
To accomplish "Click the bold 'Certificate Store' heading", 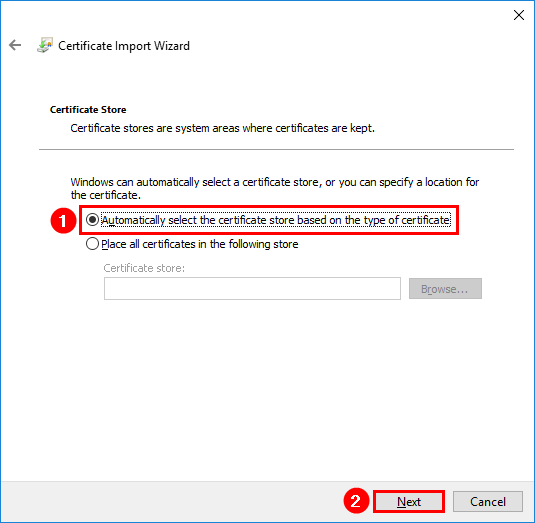I will 88,110.
